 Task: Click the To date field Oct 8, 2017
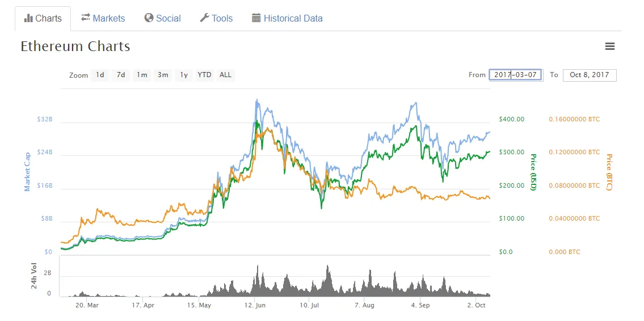point(590,75)
